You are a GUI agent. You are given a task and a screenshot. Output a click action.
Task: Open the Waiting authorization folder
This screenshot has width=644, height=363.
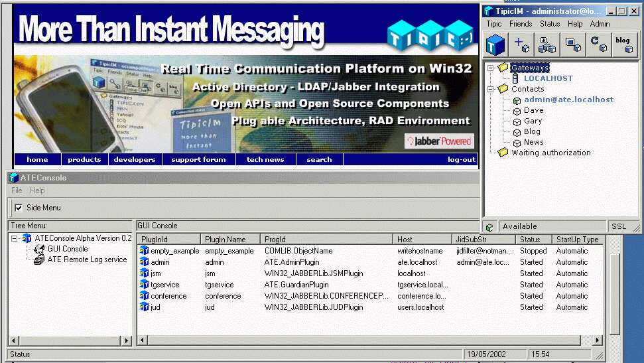(x=550, y=153)
